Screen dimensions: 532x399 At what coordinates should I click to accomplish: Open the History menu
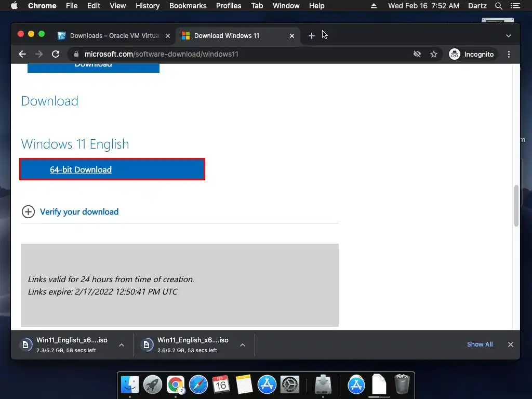coord(148,6)
